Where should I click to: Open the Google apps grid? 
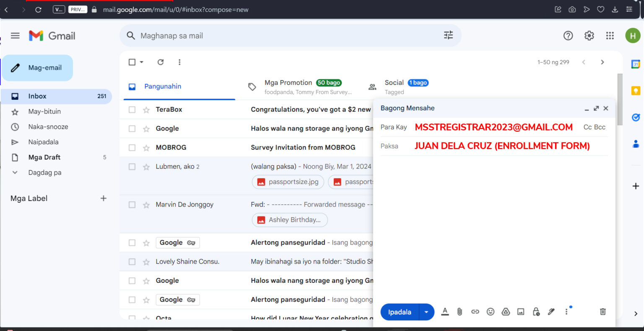click(x=610, y=36)
